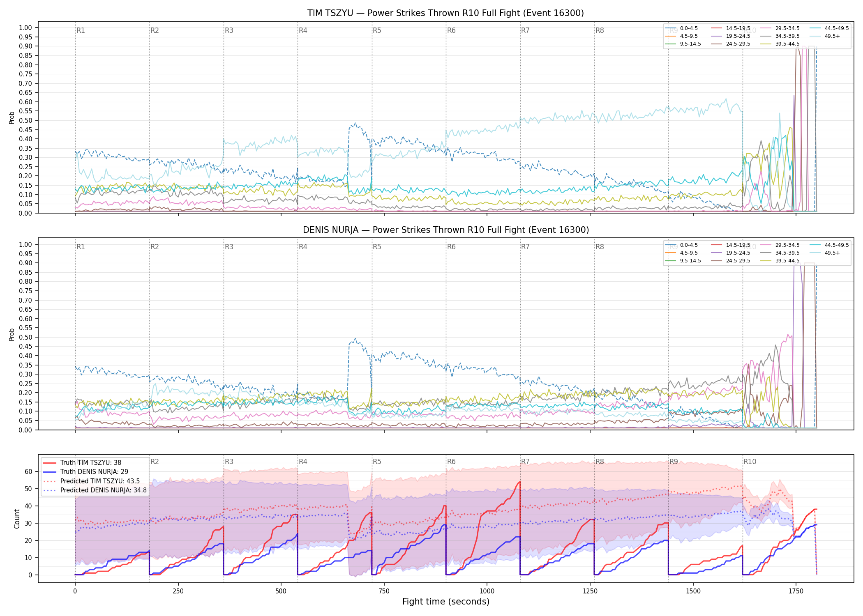863x616 pixels.
Task: Click the R5 round label in the Count chart
Action: tap(377, 462)
